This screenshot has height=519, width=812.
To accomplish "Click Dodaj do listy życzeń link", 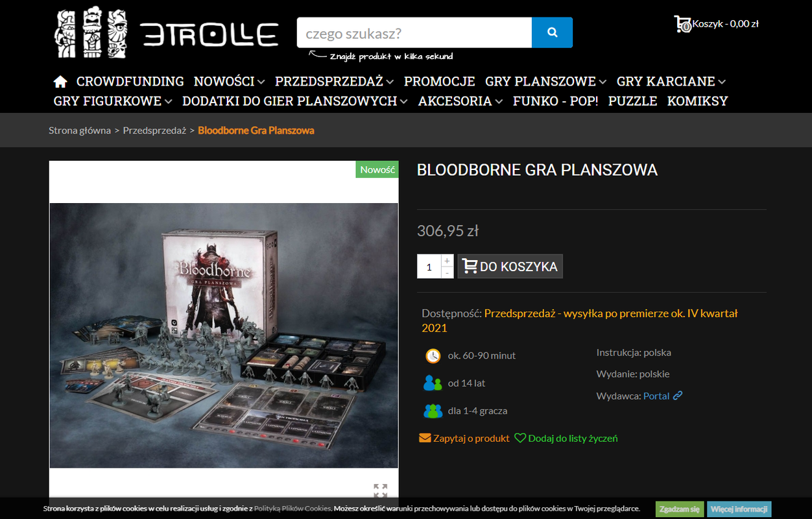I will [573, 438].
